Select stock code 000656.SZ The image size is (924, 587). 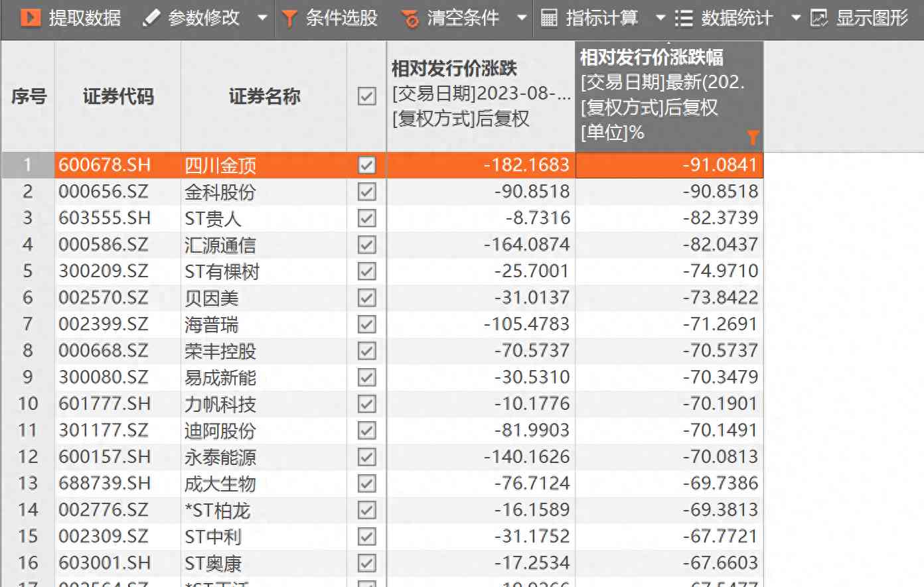[104, 192]
